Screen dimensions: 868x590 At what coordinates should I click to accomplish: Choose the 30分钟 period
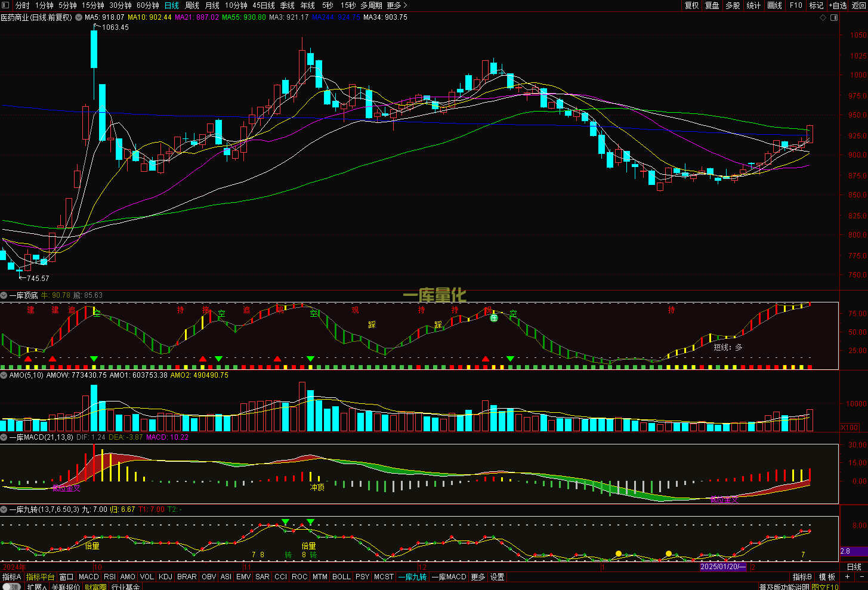tap(121, 5)
